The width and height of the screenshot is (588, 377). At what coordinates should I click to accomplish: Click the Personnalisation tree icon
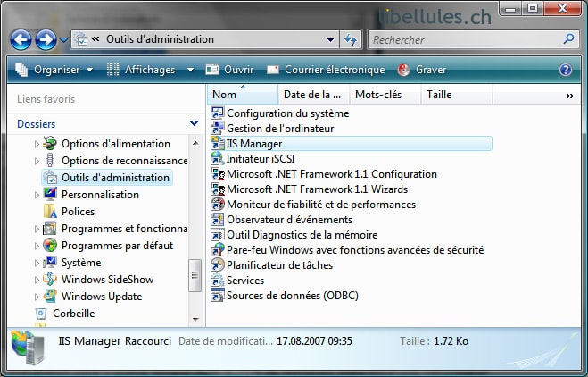pos(50,195)
